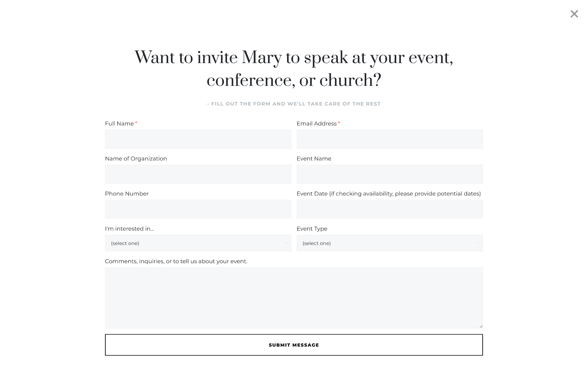Screen dimensions: 588x368
Task: Click the "Event Name" field label
Action: (314, 159)
